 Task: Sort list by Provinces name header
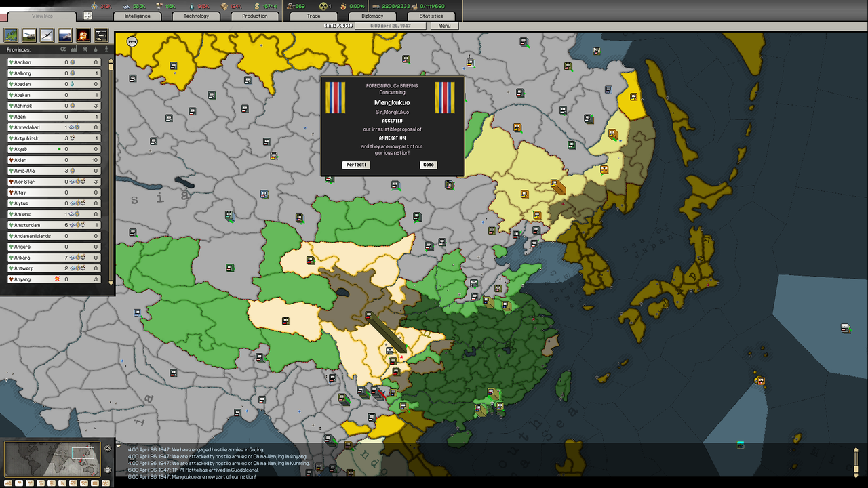(x=18, y=49)
